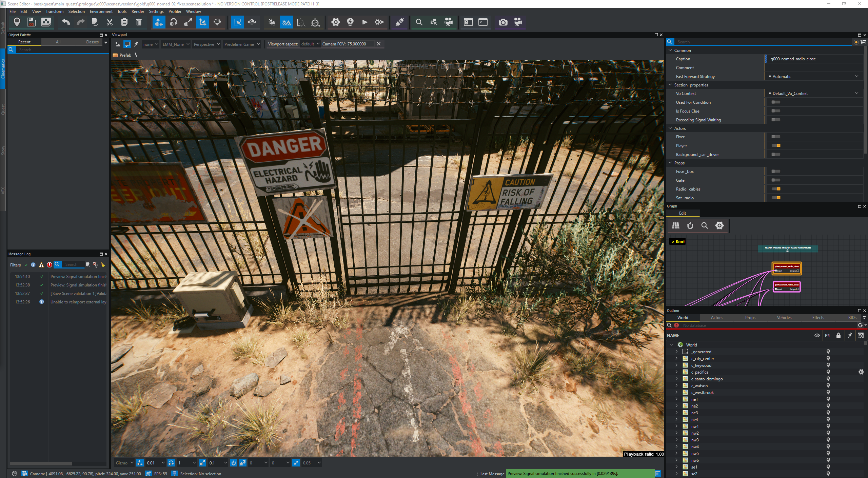Open the Fast Forward Strategy dropdown
The width and height of the screenshot is (868, 478).
[814, 76]
